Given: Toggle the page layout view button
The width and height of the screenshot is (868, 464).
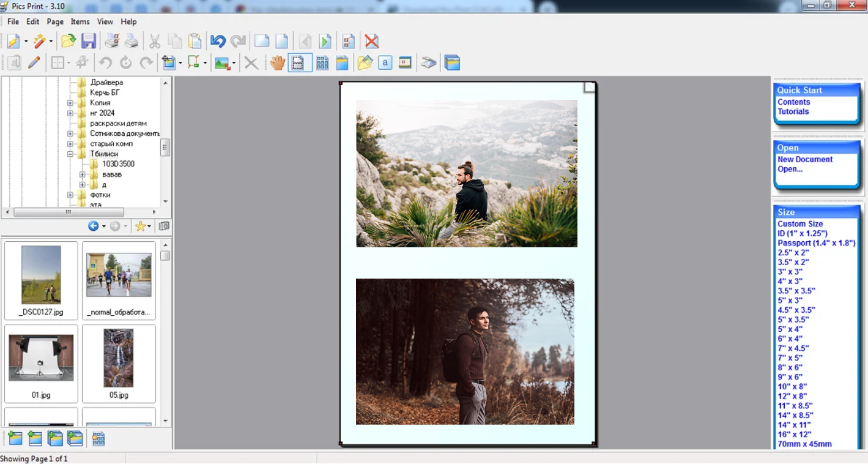Looking at the screenshot, I should [298, 62].
